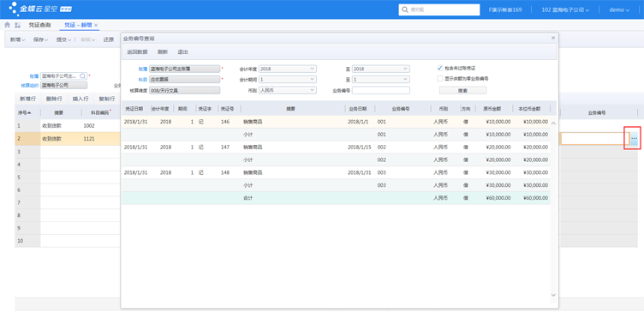Click the 业务日期 column header
The width and height of the screenshot is (644, 313).
pyautogui.click(x=358, y=109)
